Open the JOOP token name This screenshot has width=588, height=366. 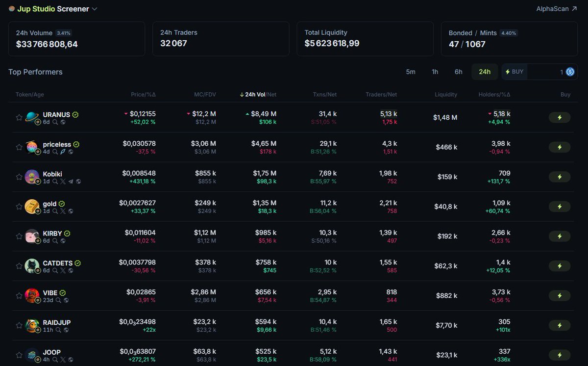[x=52, y=352]
